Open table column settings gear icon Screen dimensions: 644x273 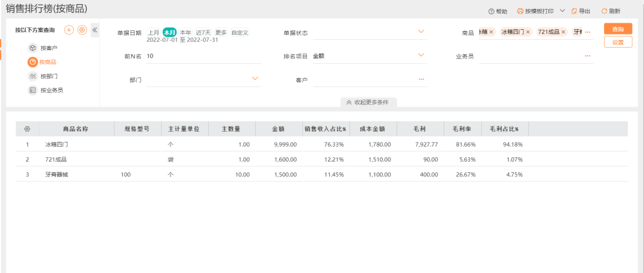click(27, 129)
